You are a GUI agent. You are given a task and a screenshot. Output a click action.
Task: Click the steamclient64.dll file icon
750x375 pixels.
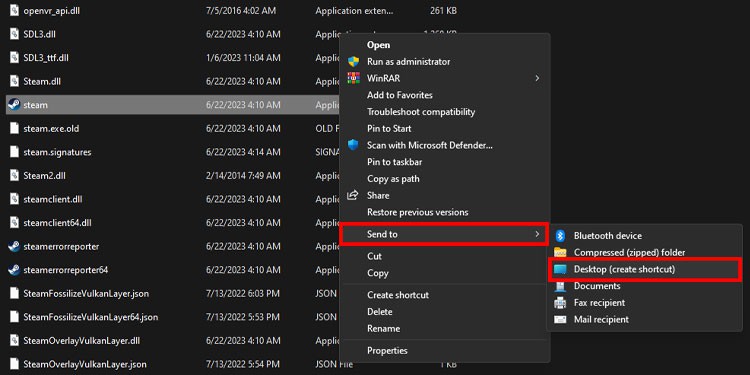[x=14, y=223]
